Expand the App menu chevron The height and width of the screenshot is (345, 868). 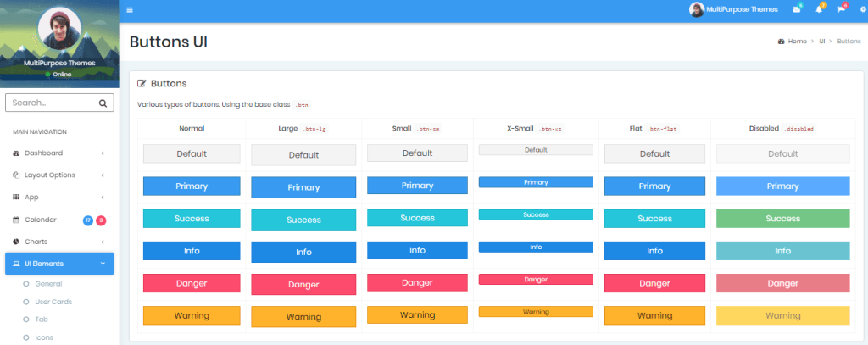pos(103,198)
